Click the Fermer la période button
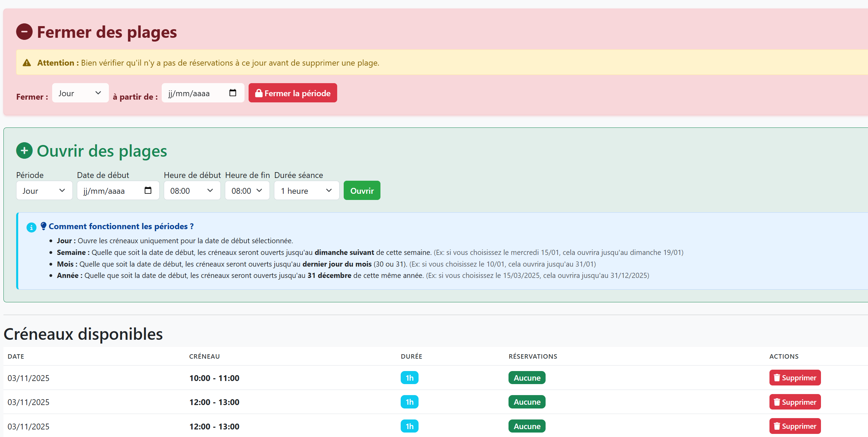The height and width of the screenshot is (437, 868). point(293,93)
